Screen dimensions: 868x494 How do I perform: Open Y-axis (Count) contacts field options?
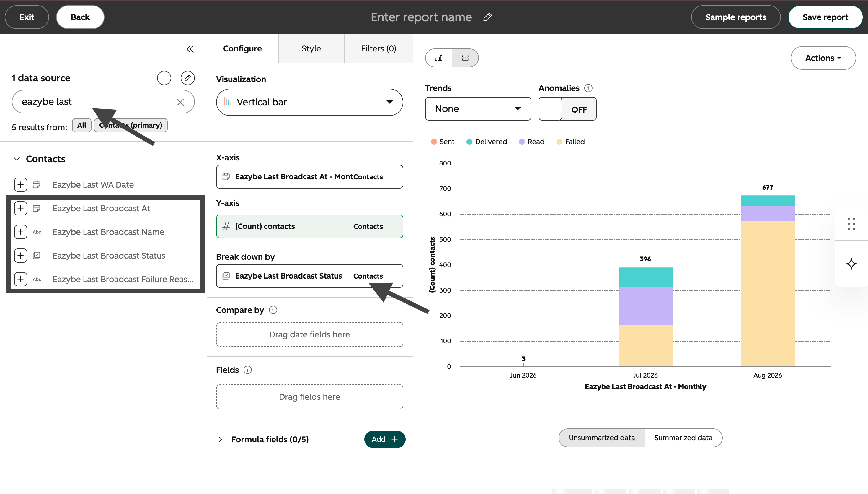click(x=309, y=226)
